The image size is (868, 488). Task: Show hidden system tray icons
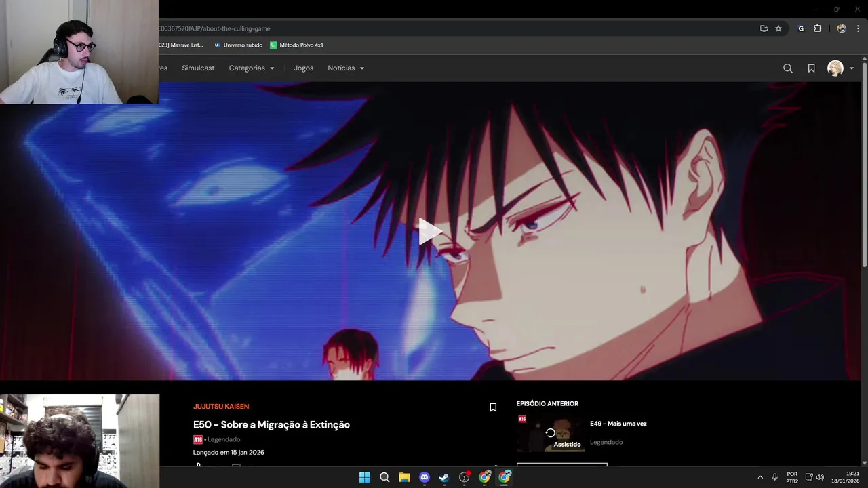pyautogui.click(x=759, y=477)
